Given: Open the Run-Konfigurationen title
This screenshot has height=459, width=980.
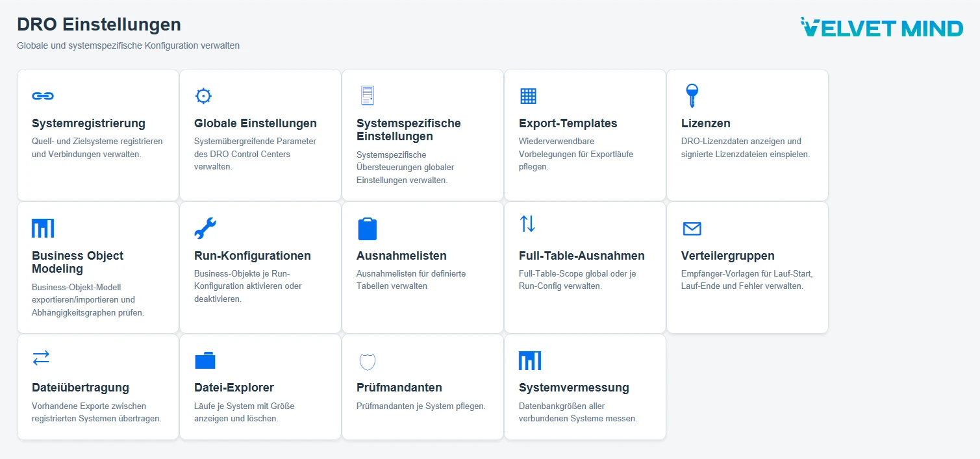Looking at the screenshot, I should 253,256.
